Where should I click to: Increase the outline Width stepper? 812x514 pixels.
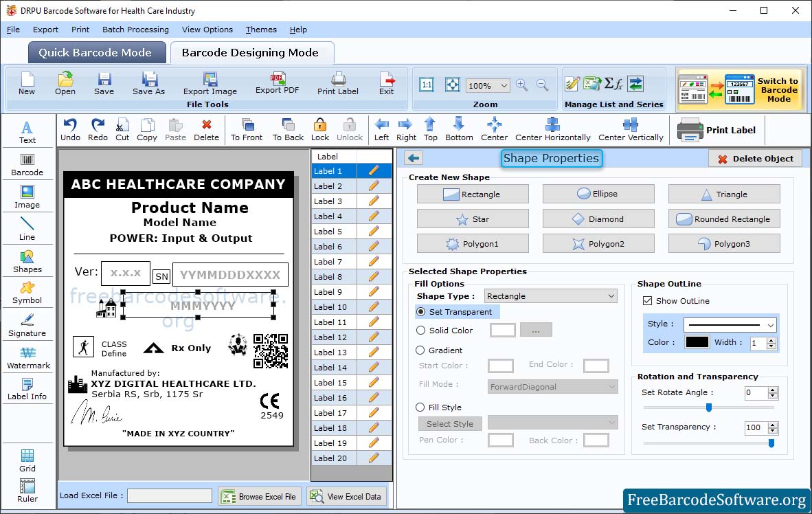[x=771, y=340]
